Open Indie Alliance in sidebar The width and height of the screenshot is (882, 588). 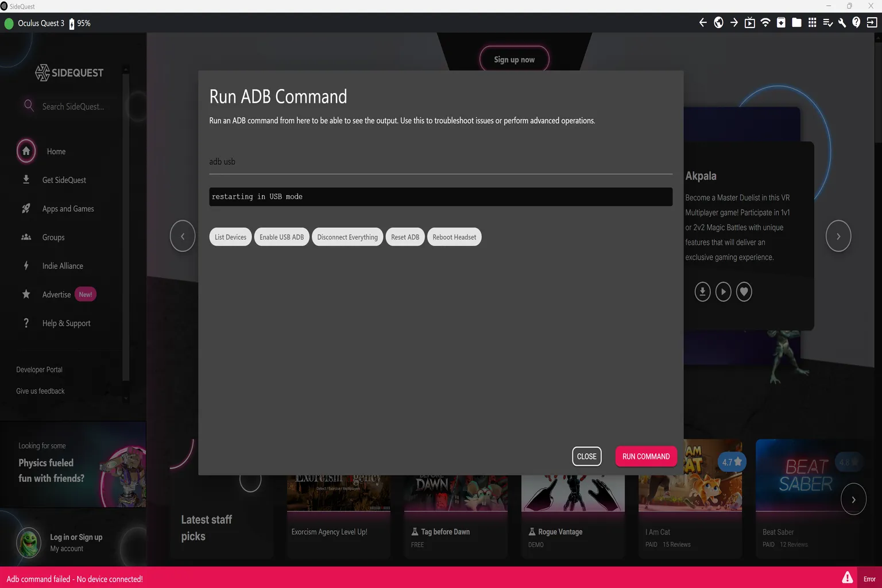[x=63, y=266]
